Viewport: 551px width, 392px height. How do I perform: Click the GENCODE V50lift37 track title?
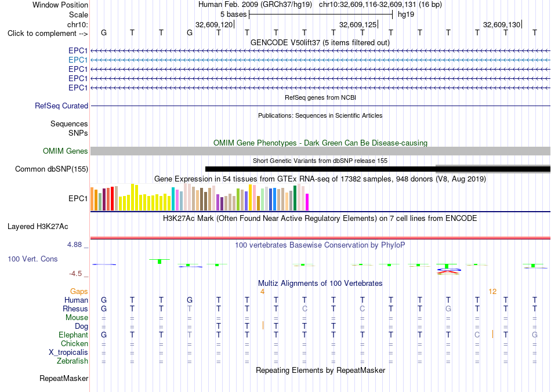coord(320,42)
